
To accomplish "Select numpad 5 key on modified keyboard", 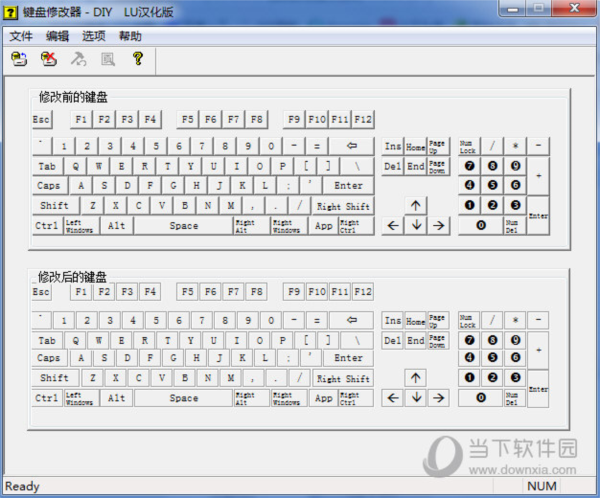I will pos(492,357).
